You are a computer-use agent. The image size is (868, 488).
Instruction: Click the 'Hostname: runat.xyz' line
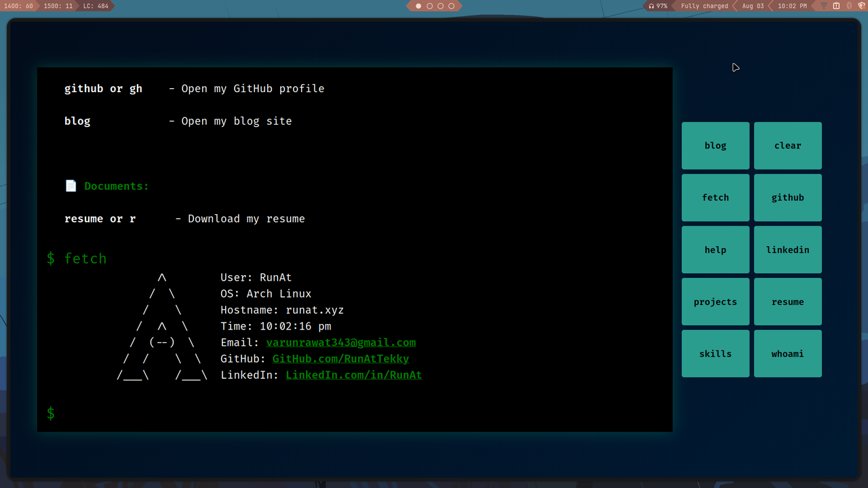coord(282,310)
